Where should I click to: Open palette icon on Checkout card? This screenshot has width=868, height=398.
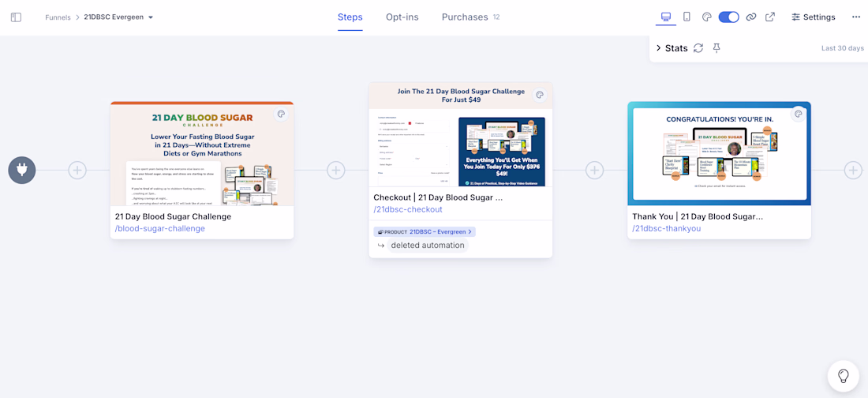click(539, 96)
